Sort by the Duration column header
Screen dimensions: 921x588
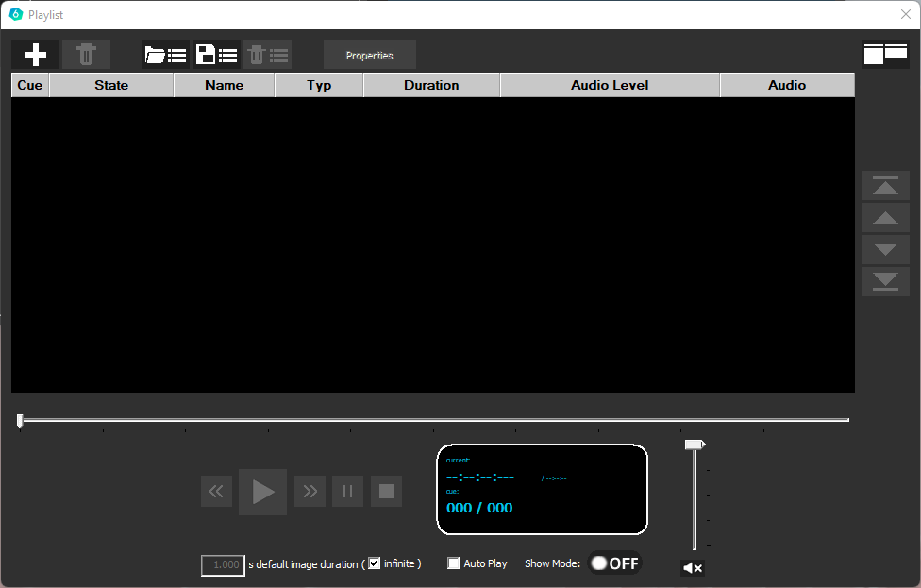(x=431, y=85)
